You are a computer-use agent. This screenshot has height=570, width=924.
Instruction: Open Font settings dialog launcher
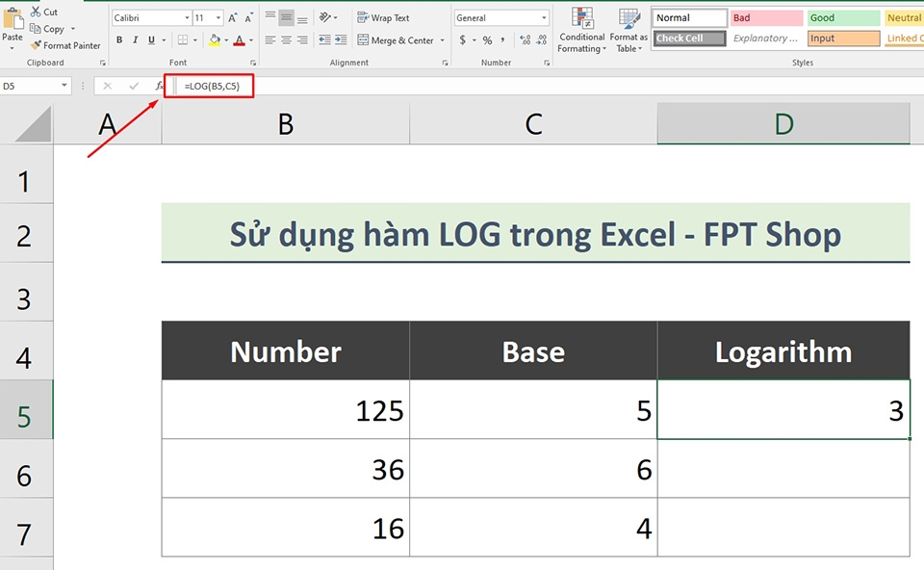(253, 63)
